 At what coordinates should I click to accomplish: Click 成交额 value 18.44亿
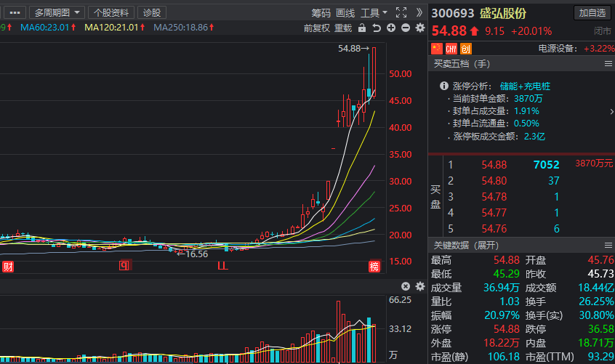tap(596, 288)
